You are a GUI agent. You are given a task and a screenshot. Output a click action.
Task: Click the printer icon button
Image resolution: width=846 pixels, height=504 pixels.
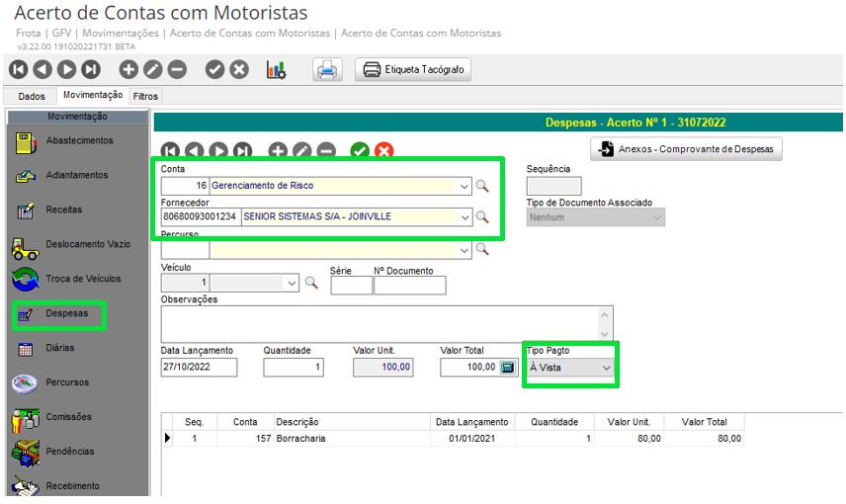pyautogui.click(x=327, y=69)
